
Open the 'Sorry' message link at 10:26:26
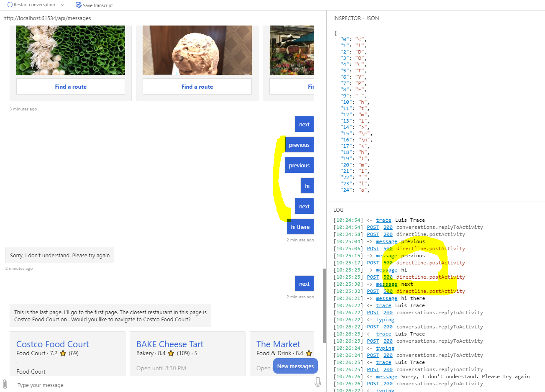click(386, 377)
